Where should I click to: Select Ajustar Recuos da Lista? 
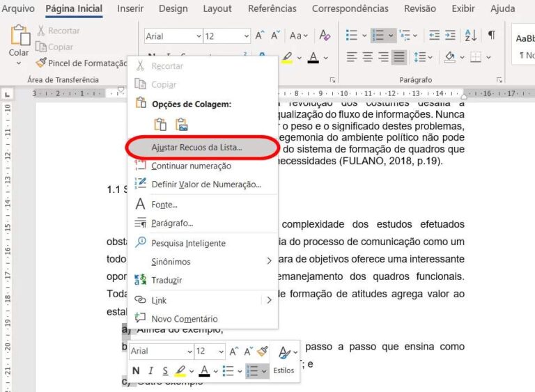click(203, 148)
